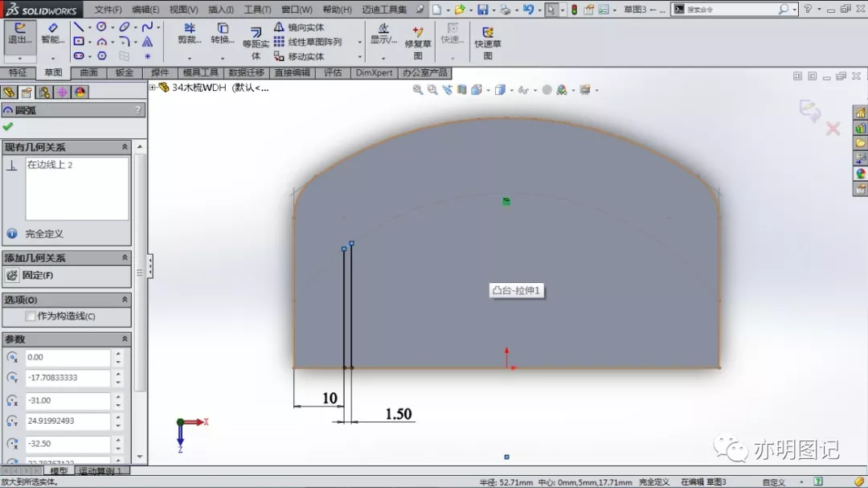The image size is (868, 488).
Task: Switch to the DimXpert tab
Action: click(x=375, y=72)
